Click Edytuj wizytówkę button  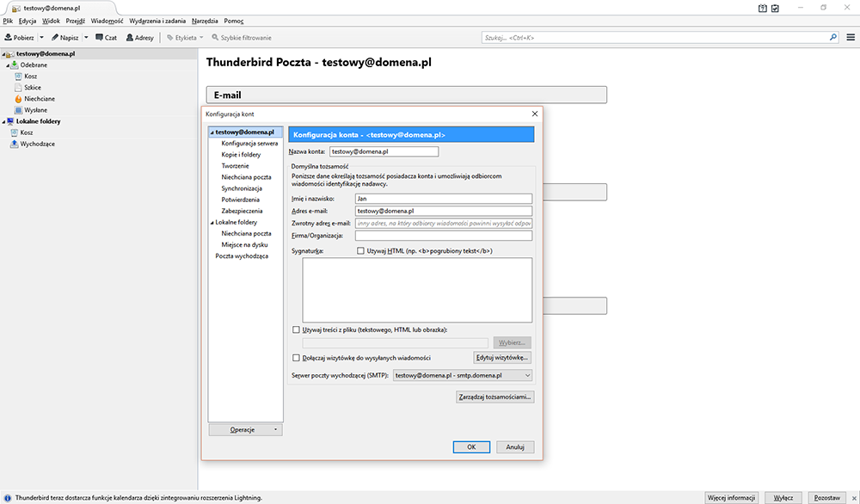502,358
